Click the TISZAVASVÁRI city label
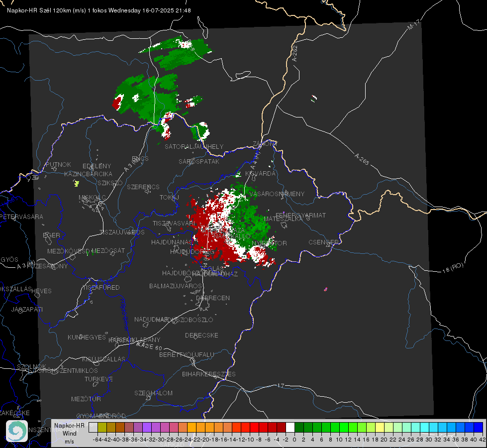This screenshot has height=448, width=487. (174, 223)
